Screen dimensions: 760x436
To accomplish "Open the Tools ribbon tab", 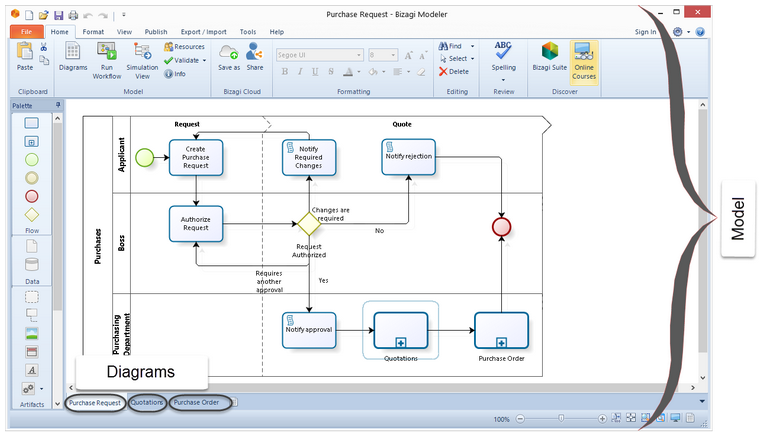I will (248, 31).
